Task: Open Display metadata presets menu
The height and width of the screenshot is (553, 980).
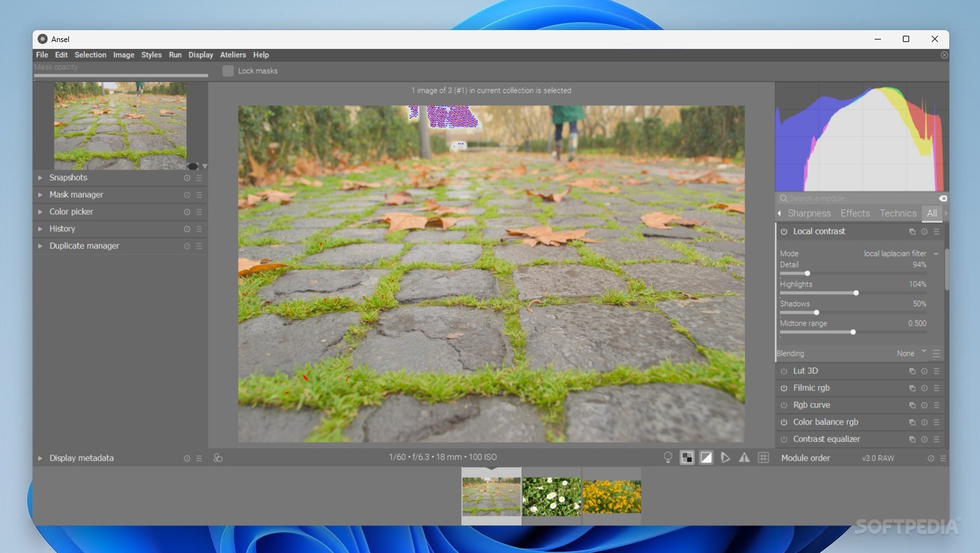Action: pyautogui.click(x=199, y=458)
